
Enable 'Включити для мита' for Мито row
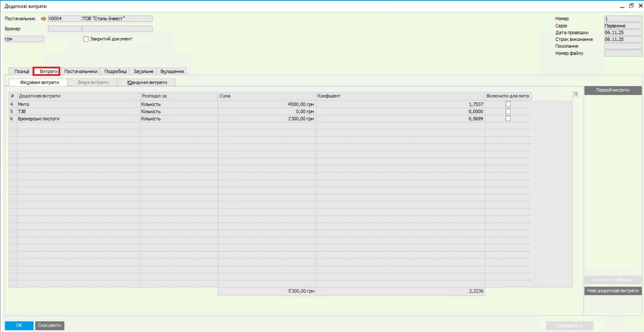508,104
